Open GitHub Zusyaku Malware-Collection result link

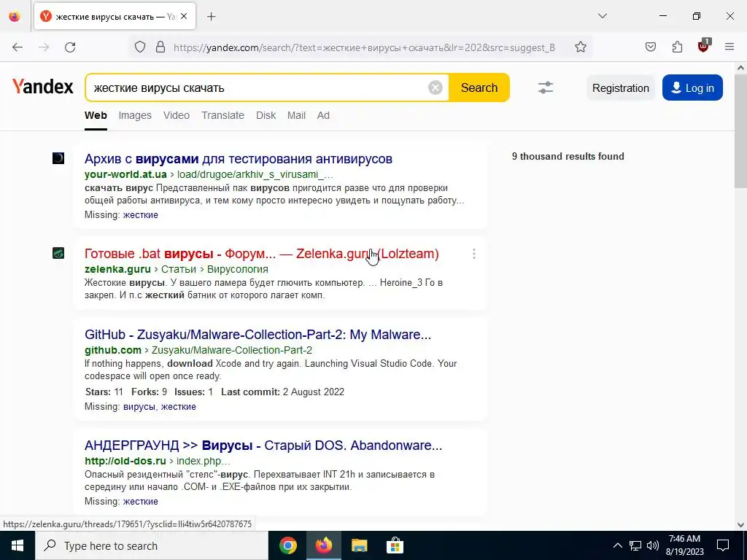258,334
